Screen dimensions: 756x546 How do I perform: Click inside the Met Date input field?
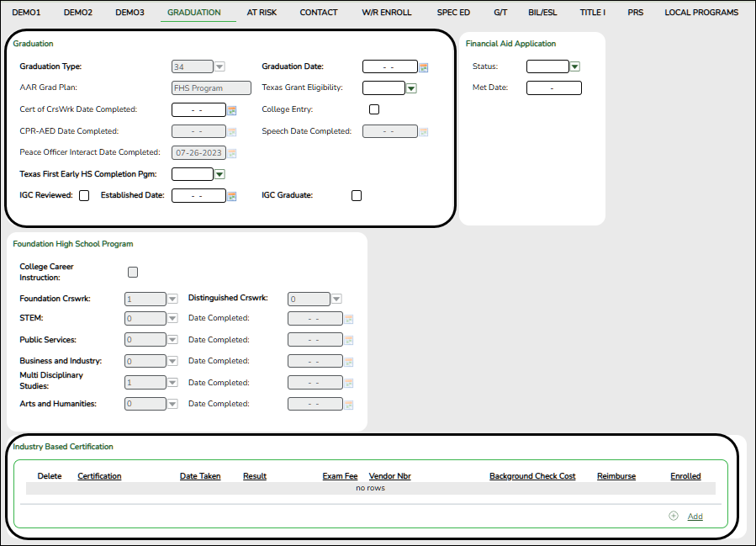(552, 87)
